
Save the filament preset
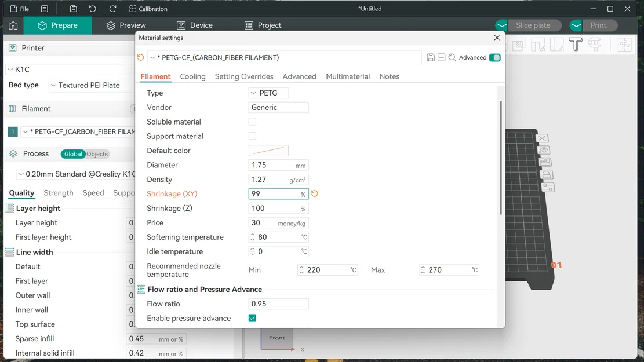(431, 57)
